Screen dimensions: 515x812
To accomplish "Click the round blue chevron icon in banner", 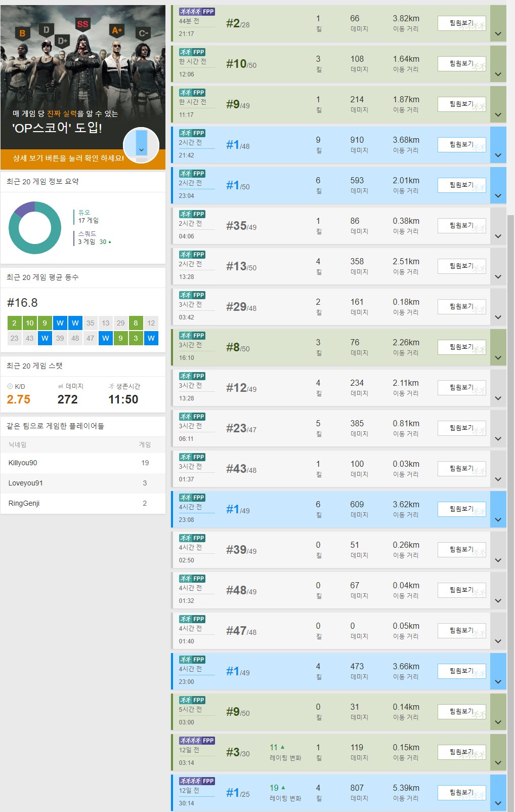I will [x=141, y=146].
